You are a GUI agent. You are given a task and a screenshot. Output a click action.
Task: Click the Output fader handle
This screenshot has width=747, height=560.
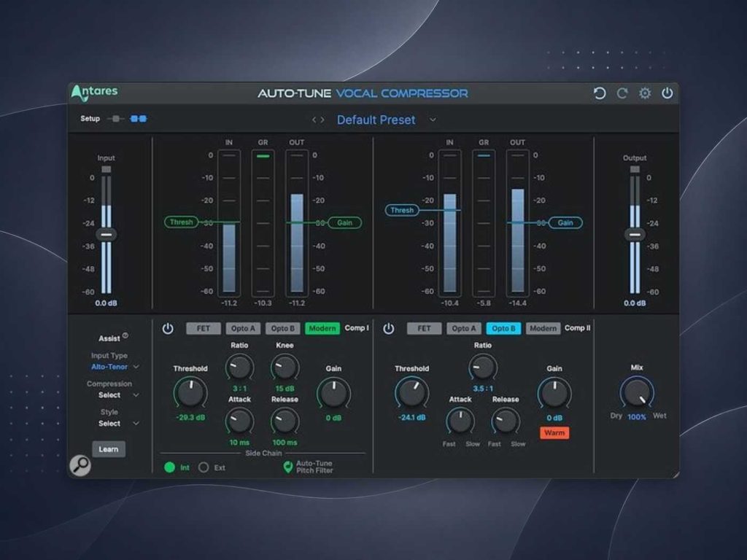pos(635,234)
